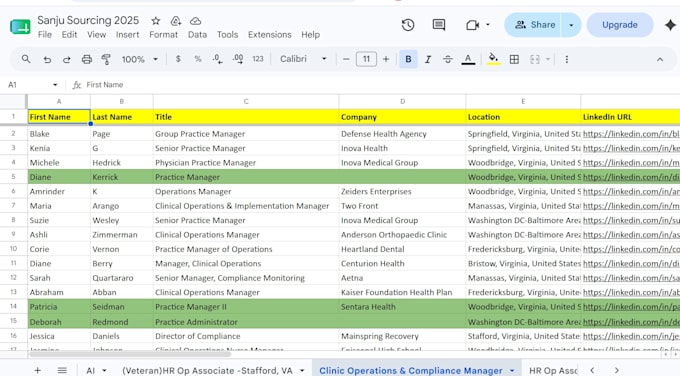The width and height of the screenshot is (680, 376).
Task: Toggle italic formatting
Action: [428, 59]
